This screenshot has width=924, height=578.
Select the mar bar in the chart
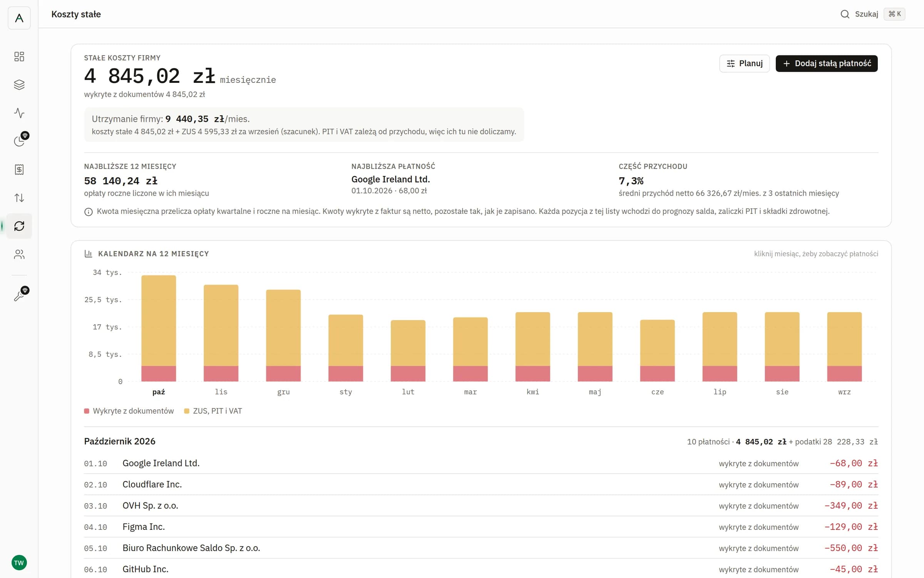click(x=470, y=349)
